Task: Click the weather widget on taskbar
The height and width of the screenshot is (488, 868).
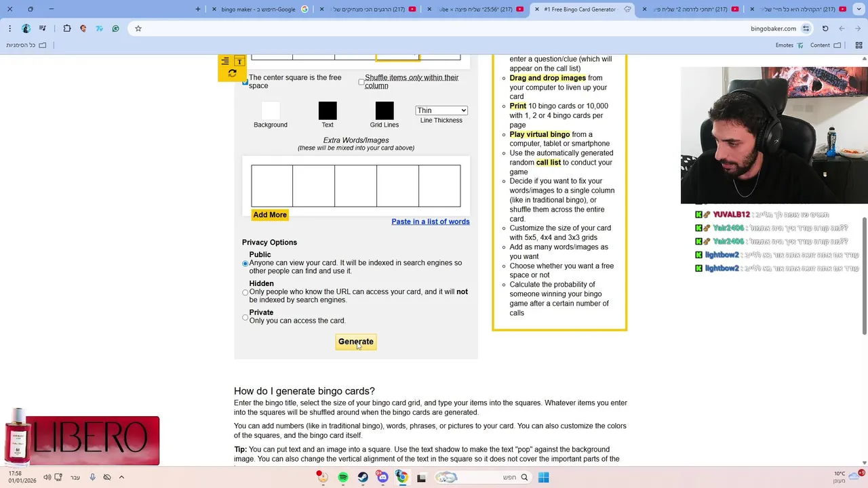Action: 848,477
